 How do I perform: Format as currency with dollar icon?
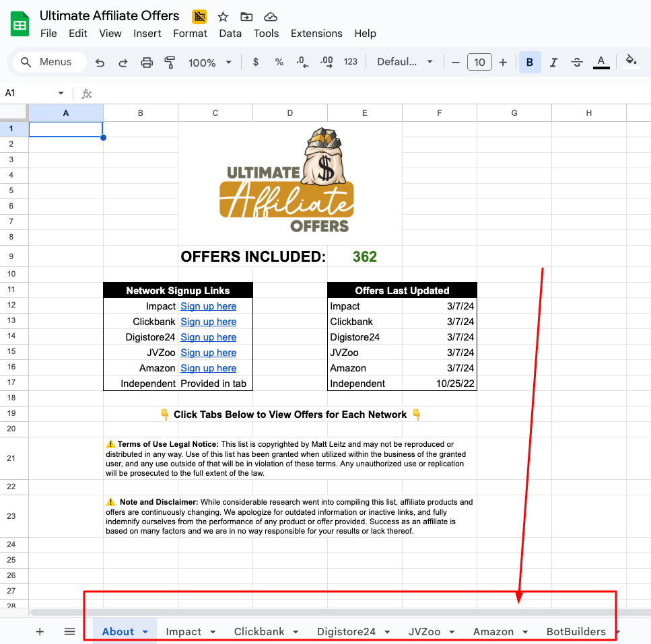click(x=256, y=62)
